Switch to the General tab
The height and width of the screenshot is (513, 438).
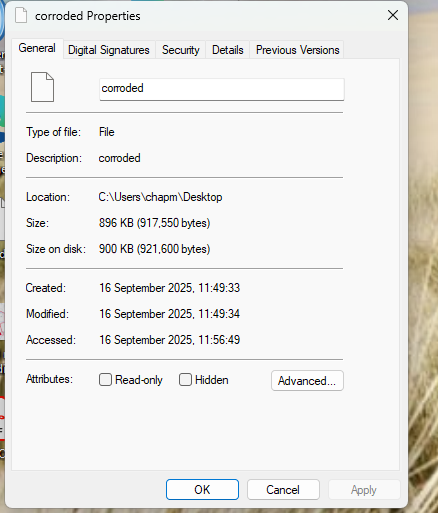[x=37, y=48]
